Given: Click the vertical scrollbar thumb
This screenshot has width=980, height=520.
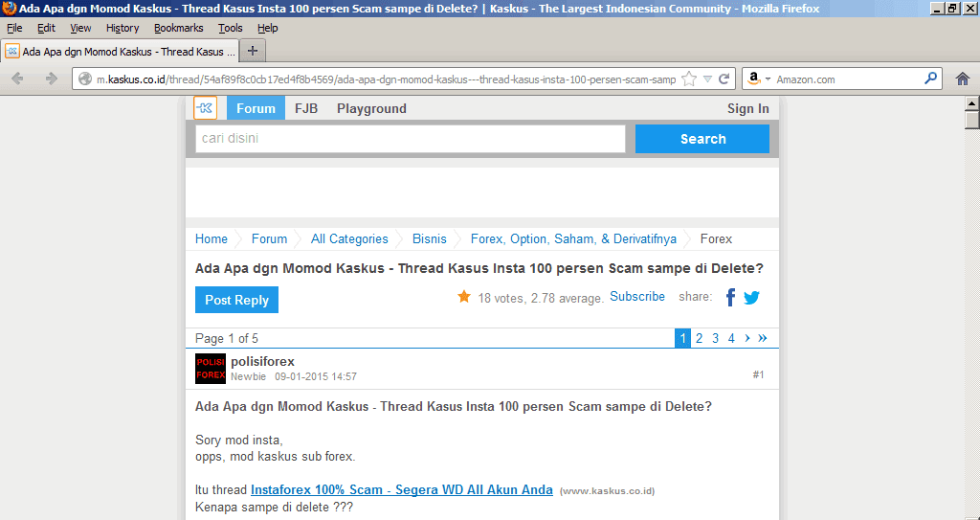Looking at the screenshot, I should [972, 120].
